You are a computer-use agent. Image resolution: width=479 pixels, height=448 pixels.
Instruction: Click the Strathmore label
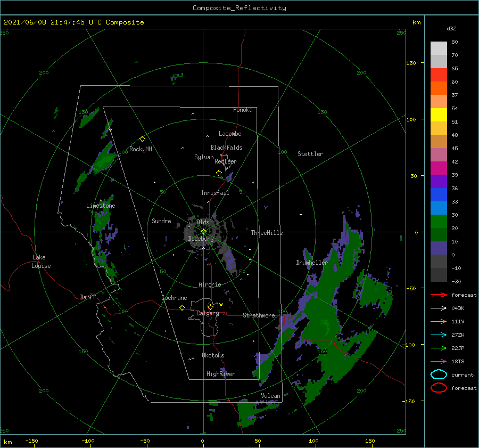point(259,315)
